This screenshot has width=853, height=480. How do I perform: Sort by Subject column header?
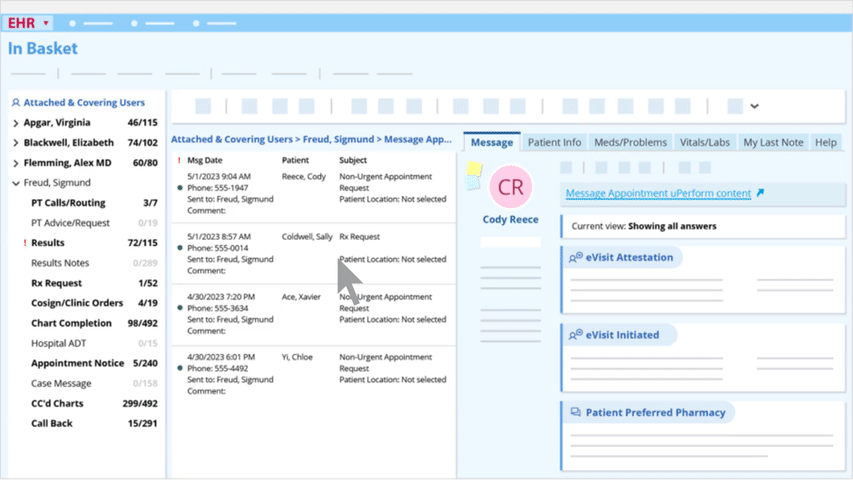(x=353, y=160)
